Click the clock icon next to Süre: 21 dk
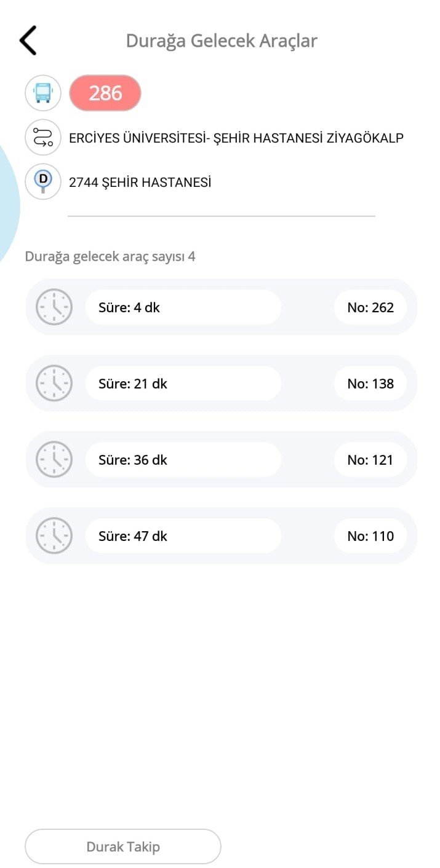The width and height of the screenshot is (440, 868). tap(54, 383)
